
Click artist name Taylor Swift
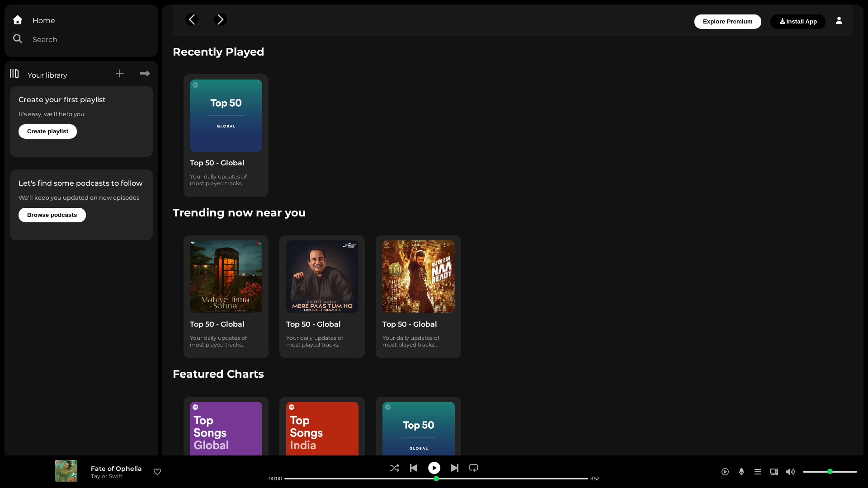[107, 476]
